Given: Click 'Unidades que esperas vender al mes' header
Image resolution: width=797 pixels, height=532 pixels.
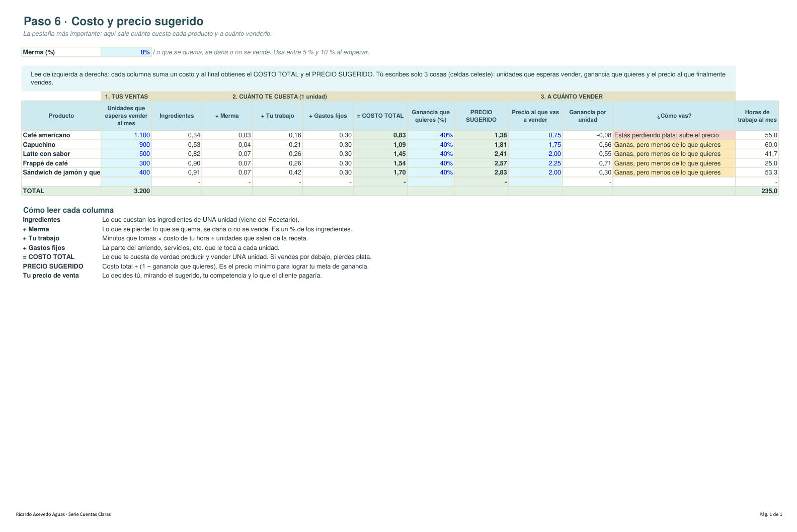Looking at the screenshot, I should (126, 116).
